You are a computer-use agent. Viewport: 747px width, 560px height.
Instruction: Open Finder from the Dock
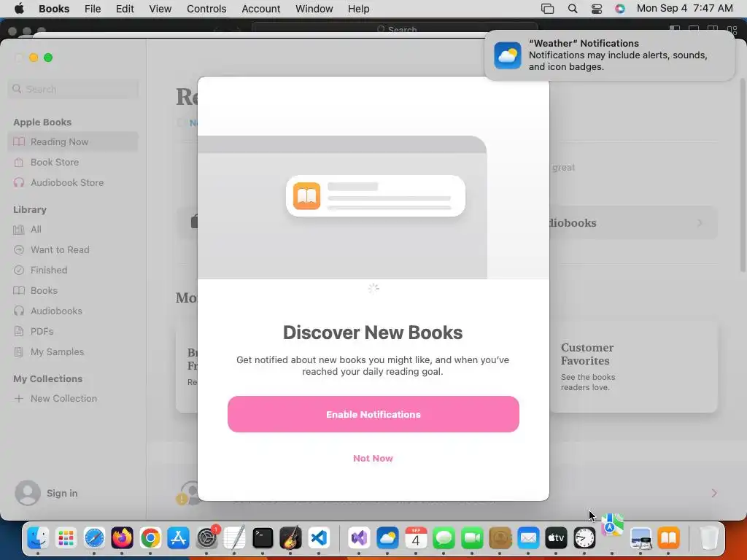tap(38, 538)
